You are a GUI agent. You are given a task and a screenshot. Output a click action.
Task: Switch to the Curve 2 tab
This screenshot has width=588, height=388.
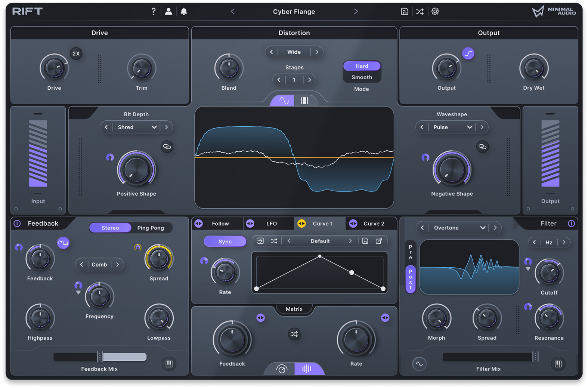pos(371,224)
